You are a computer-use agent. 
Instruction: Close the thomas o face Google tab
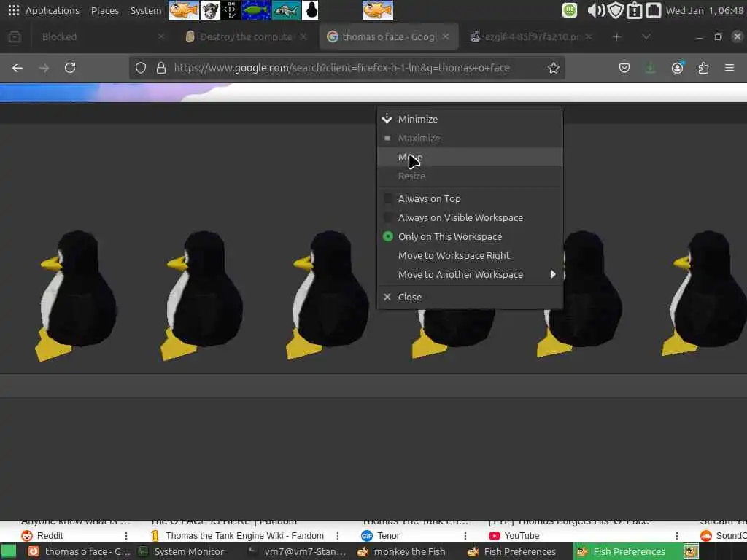pyautogui.click(x=446, y=36)
